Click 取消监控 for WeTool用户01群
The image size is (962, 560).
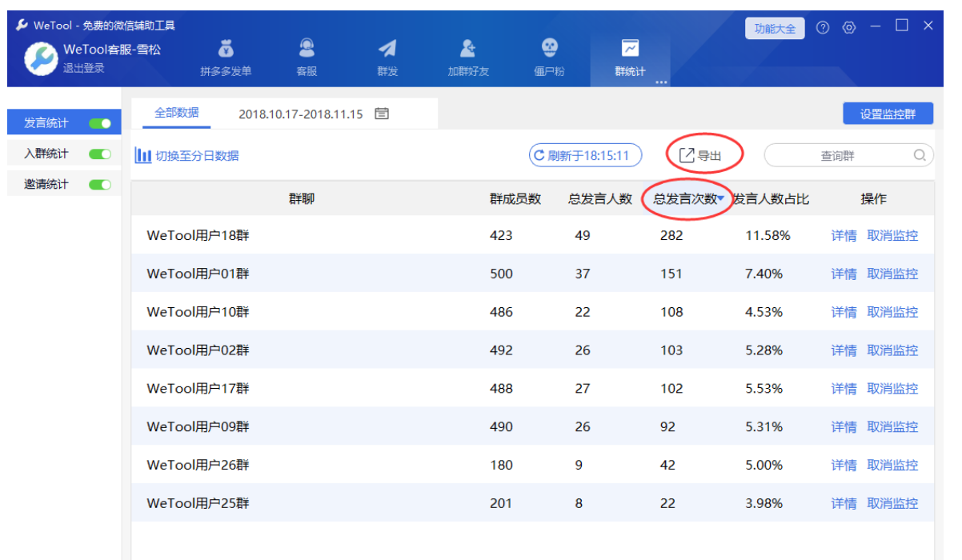tap(892, 274)
